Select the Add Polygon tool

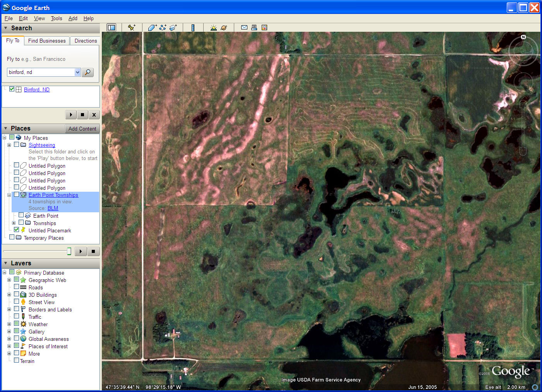click(152, 28)
